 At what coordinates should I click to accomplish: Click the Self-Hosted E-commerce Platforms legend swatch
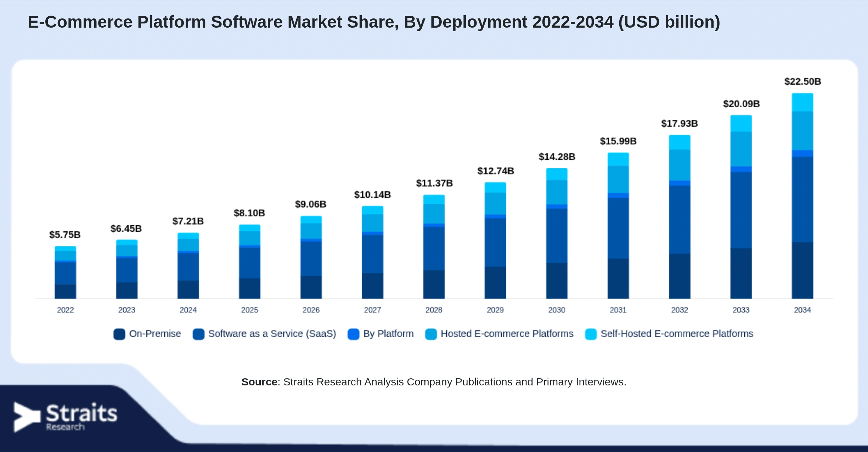click(591, 334)
